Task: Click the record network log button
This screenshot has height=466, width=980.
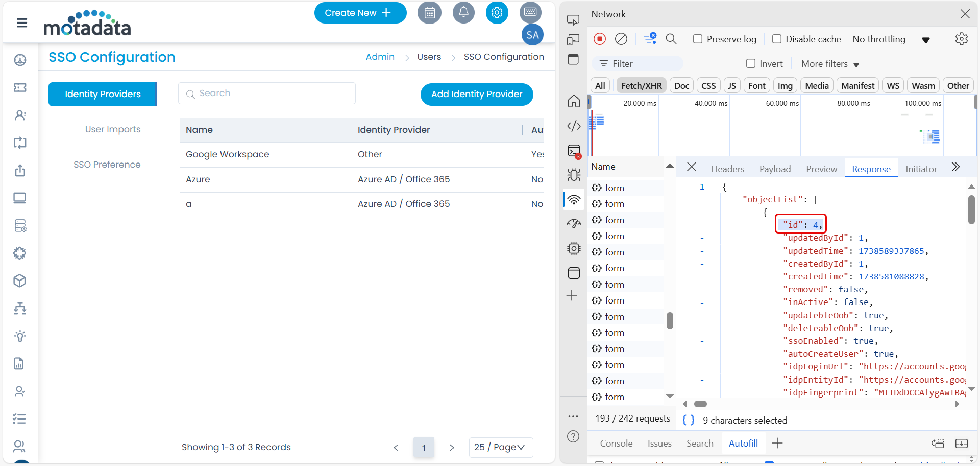Action: [x=600, y=39]
